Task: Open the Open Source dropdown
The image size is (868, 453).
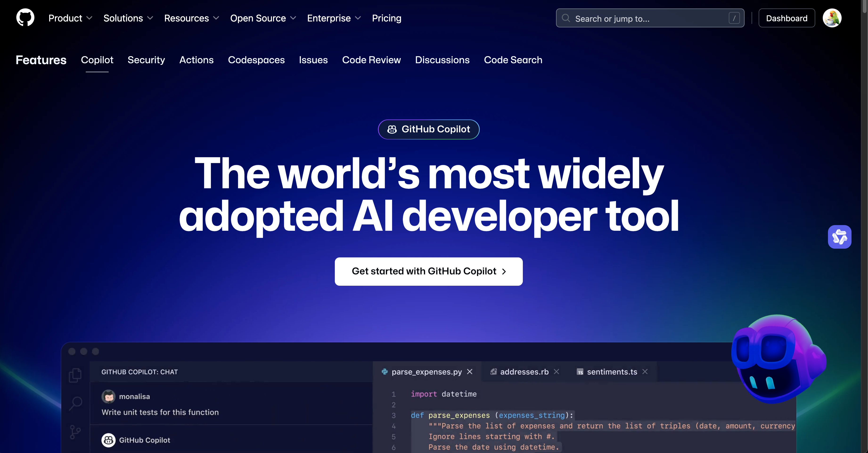Action: [x=263, y=18]
